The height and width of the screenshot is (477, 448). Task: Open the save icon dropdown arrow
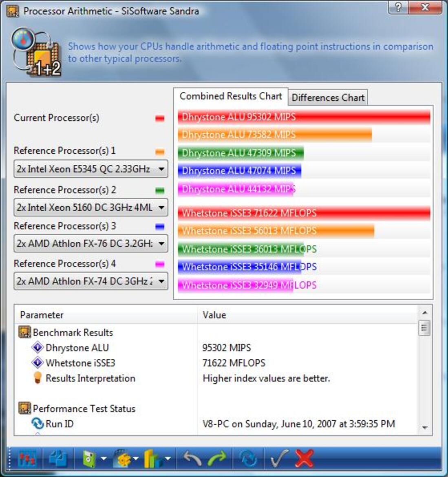click(x=104, y=458)
